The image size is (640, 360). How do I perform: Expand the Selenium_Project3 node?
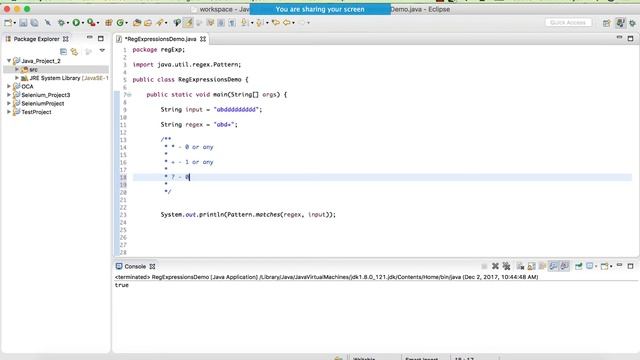(x=9, y=95)
